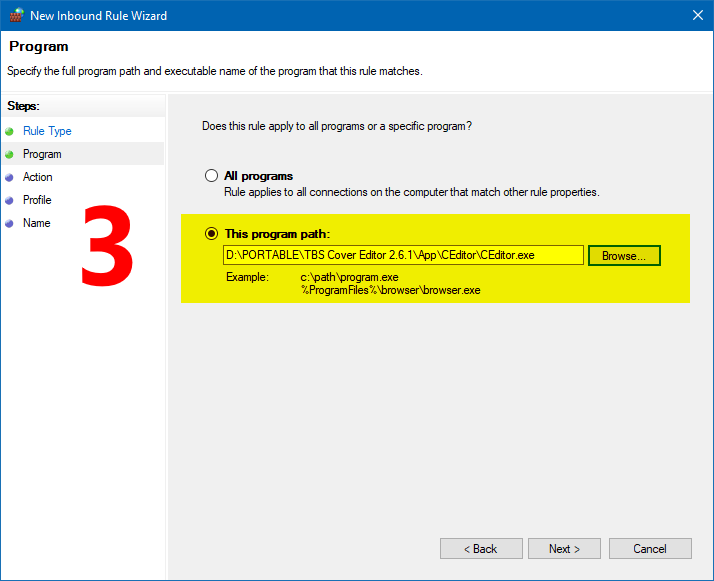Cancel the rule wizard
The height and width of the screenshot is (581, 714).
(650, 549)
